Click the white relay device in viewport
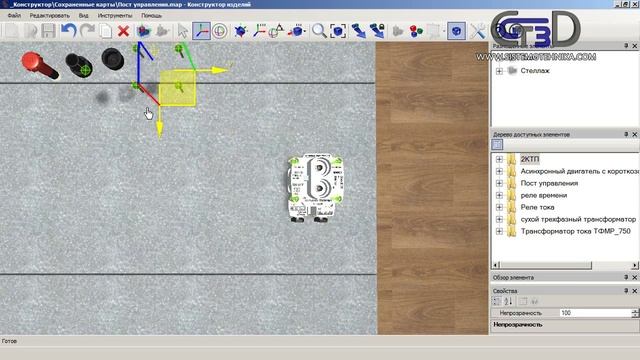This screenshot has height=360, width=640. (x=316, y=187)
